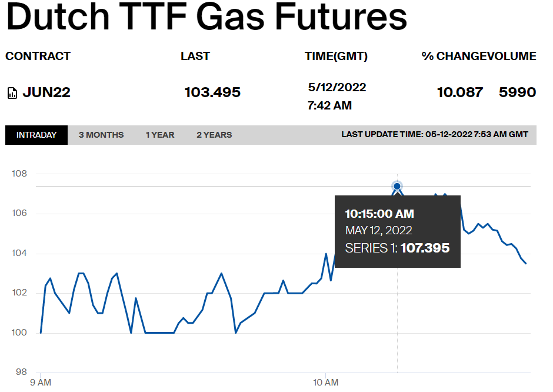Click the tooltip showing 107.395
This screenshot has height=392, width=553.
(398, 231)
